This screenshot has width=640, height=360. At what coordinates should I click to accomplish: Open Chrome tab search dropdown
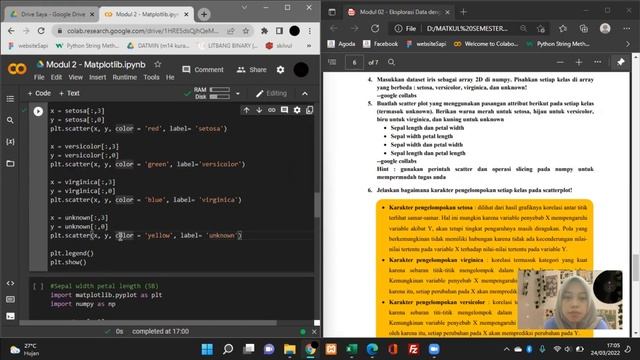244,7
